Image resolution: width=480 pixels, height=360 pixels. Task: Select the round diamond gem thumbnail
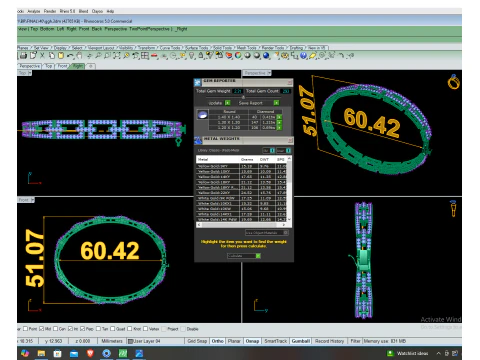[x=202, y=115]
